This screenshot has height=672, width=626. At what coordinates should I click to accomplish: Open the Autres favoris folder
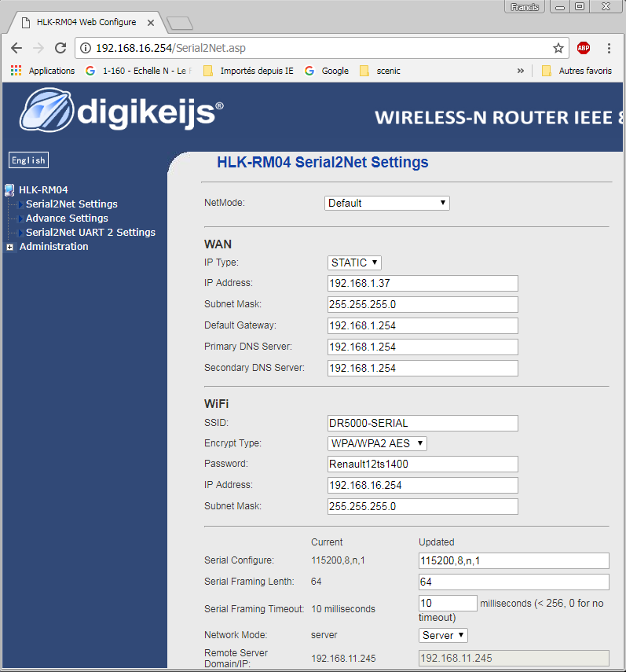point(577,71)
